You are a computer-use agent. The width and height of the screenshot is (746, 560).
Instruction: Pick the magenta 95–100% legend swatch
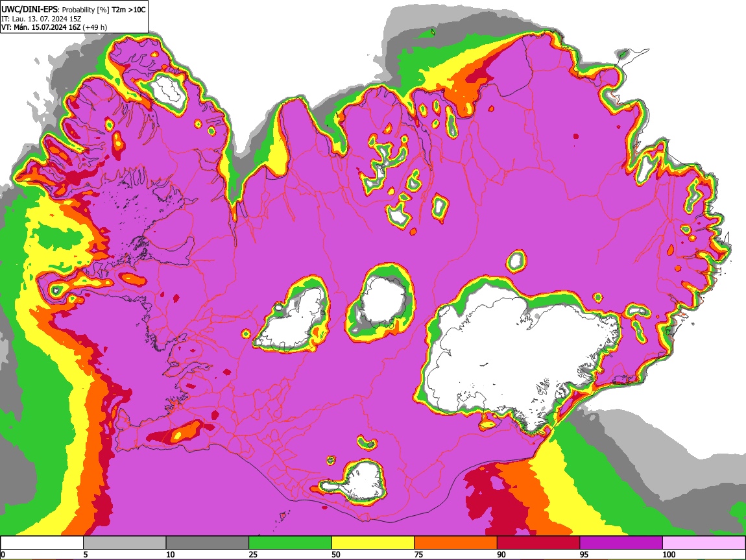[621, 542]
